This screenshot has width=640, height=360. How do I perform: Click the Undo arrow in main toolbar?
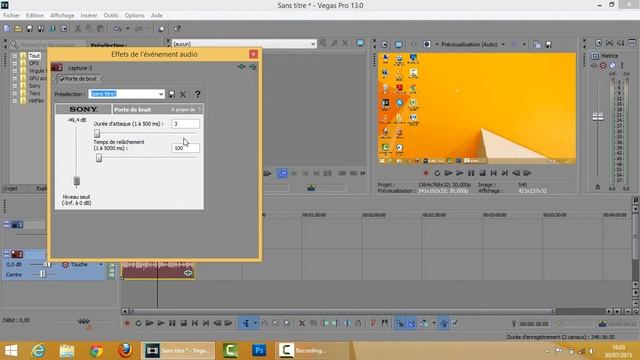coord(117,29)
